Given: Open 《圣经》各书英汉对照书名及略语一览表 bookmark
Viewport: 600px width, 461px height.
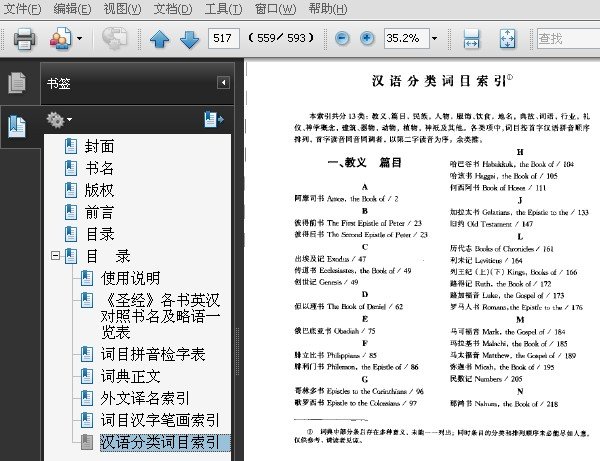Looking at the screenshot, I should 160,316.
